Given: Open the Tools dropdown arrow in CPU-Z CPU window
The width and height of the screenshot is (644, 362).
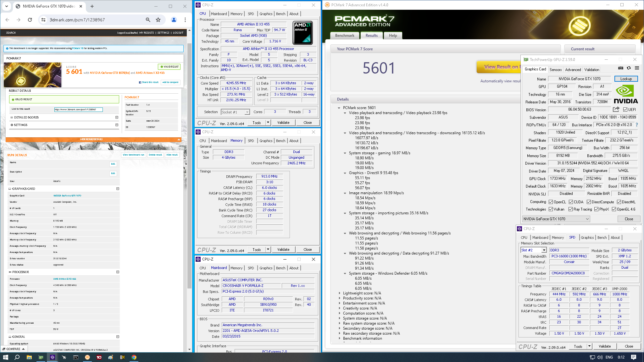Looking at the screenshot, I should click(268, 123).
